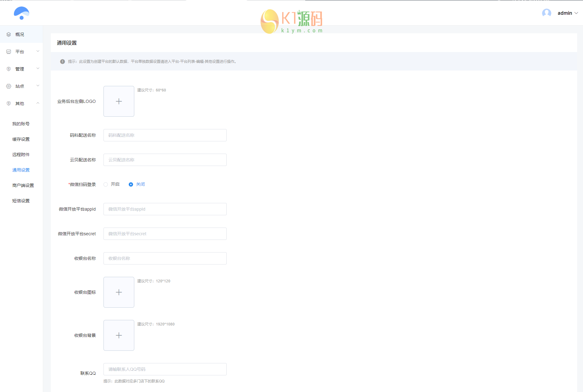This screenshot has height=392, width=583.
Task: Click the 建议尺寸：120*120 hint text
Action: coord(154,281)
